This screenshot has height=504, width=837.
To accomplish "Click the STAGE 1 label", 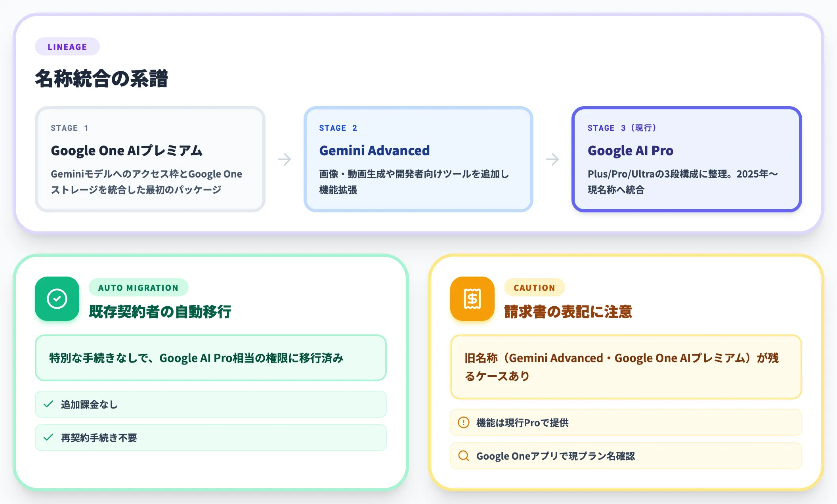I will coord(70,128).
